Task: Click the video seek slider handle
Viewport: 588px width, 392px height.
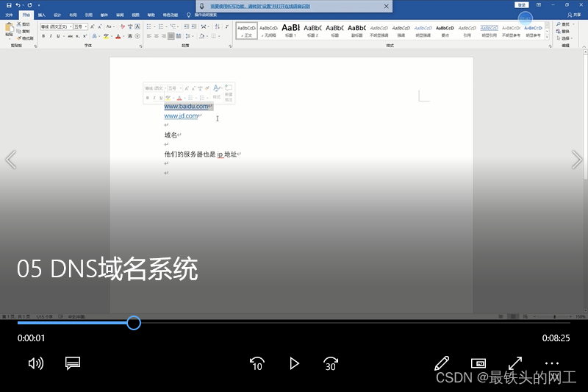Action: point(134,323)
